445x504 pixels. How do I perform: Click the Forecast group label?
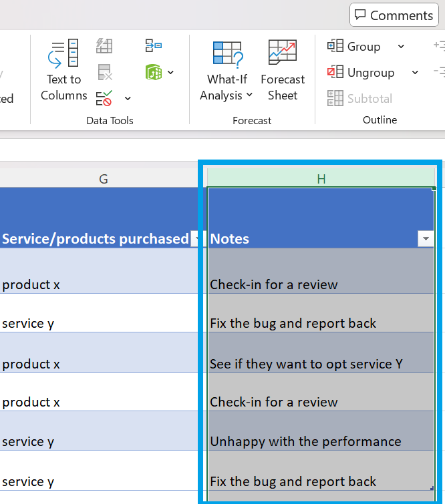click(x=252, y=121)
